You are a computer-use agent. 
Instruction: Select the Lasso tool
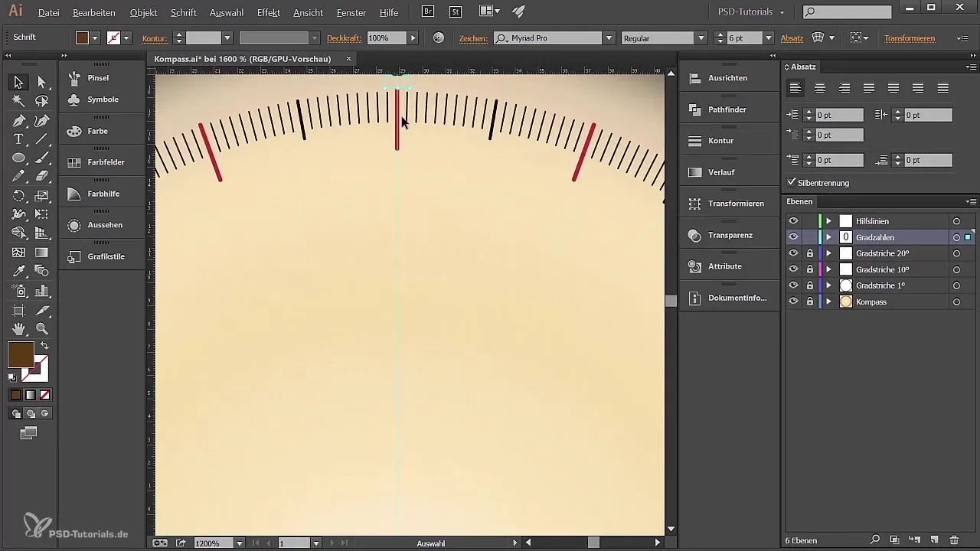pos(41,101)
